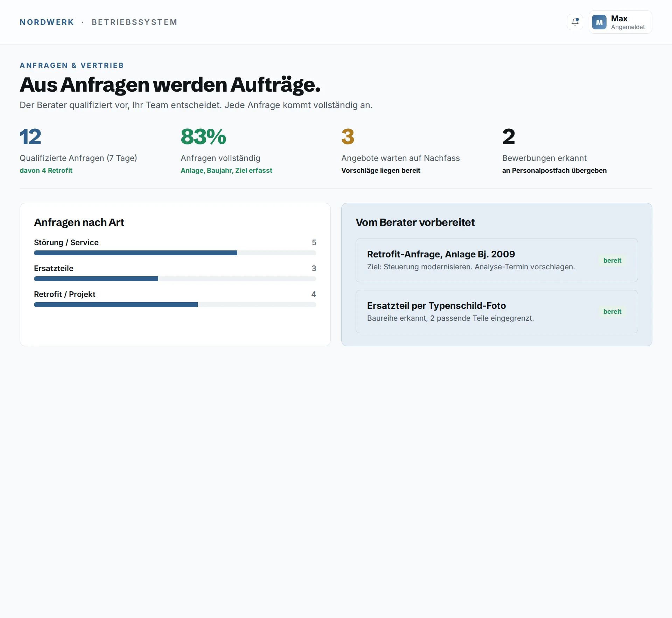
Task: Open the Retrofit-Anfrage, Anlage Bj. 2009 card
Action: coord(497,260)
